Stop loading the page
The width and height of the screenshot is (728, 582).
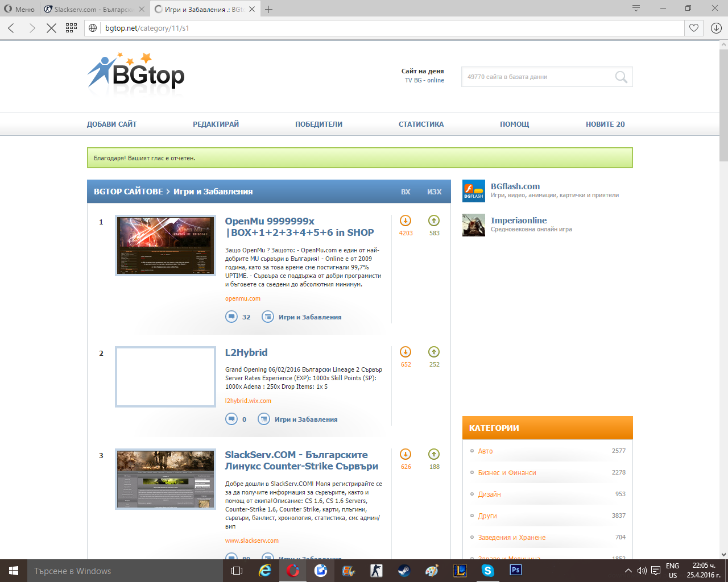pyautogui.click(x=51, y=28)
